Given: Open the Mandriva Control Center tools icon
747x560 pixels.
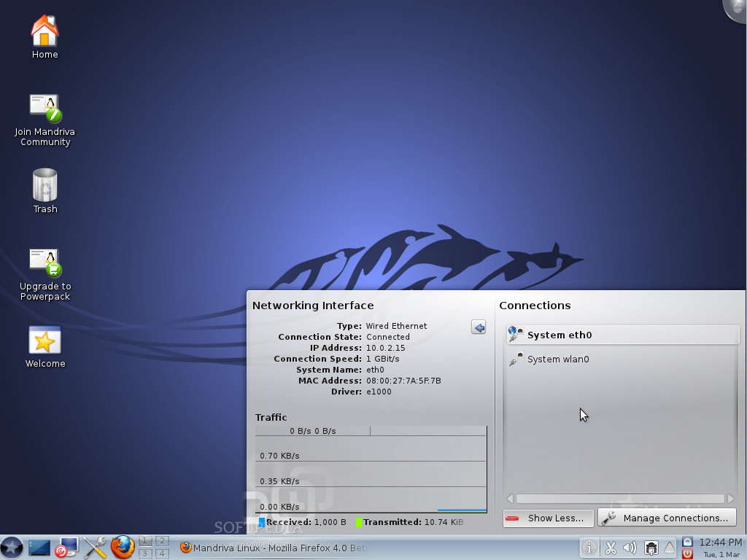Looking at the screenshot, I should coord(94,547).
